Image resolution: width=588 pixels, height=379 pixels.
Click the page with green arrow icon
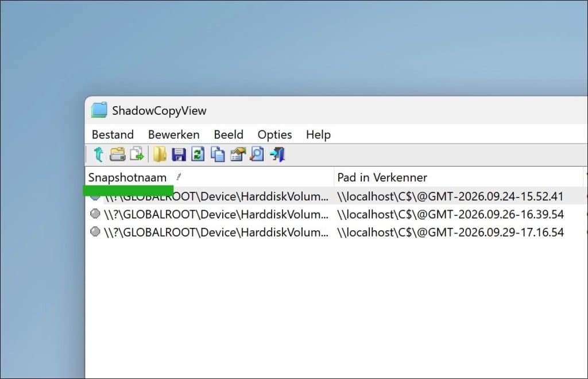pos(137,154)
